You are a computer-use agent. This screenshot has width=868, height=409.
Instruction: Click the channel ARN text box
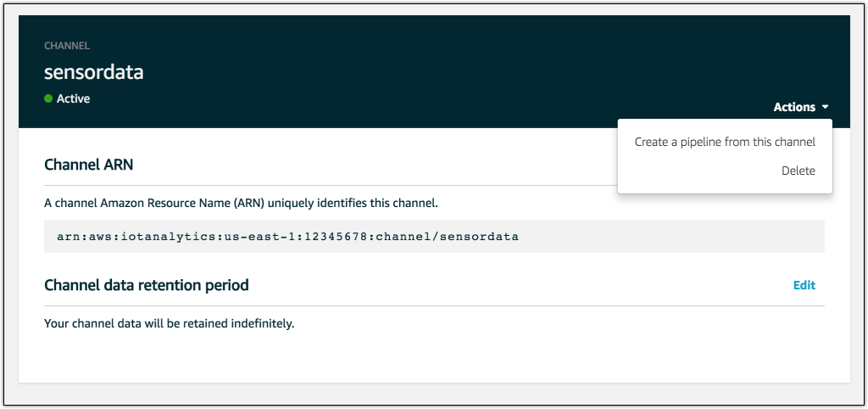(434, 237)
